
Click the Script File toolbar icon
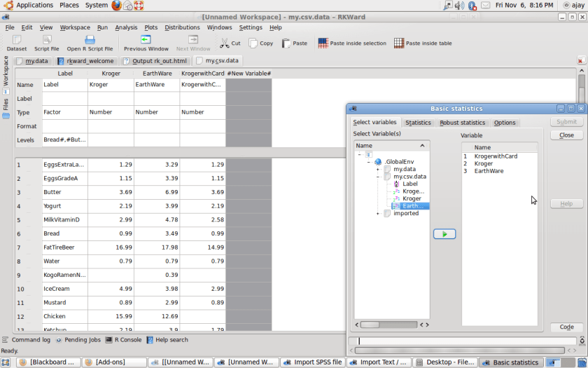pos(46,41)
